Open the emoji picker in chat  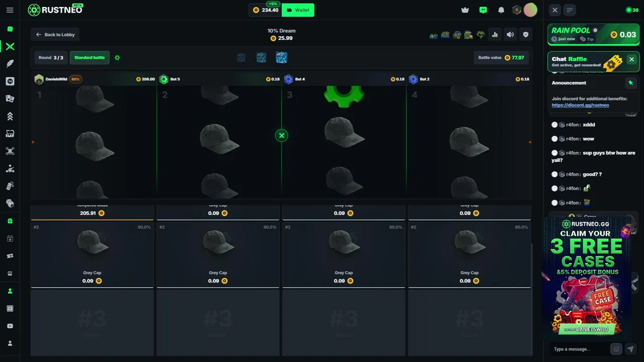pos(615,349)
